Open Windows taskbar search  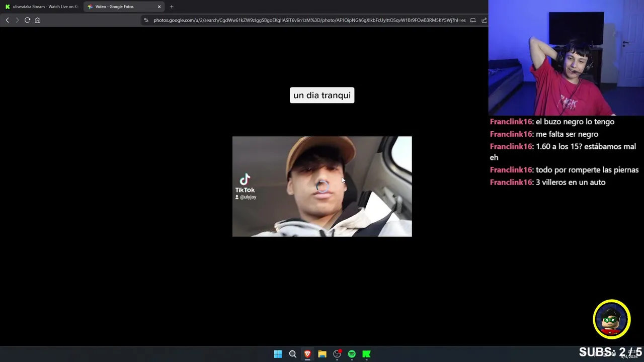(x=292, y=354)
